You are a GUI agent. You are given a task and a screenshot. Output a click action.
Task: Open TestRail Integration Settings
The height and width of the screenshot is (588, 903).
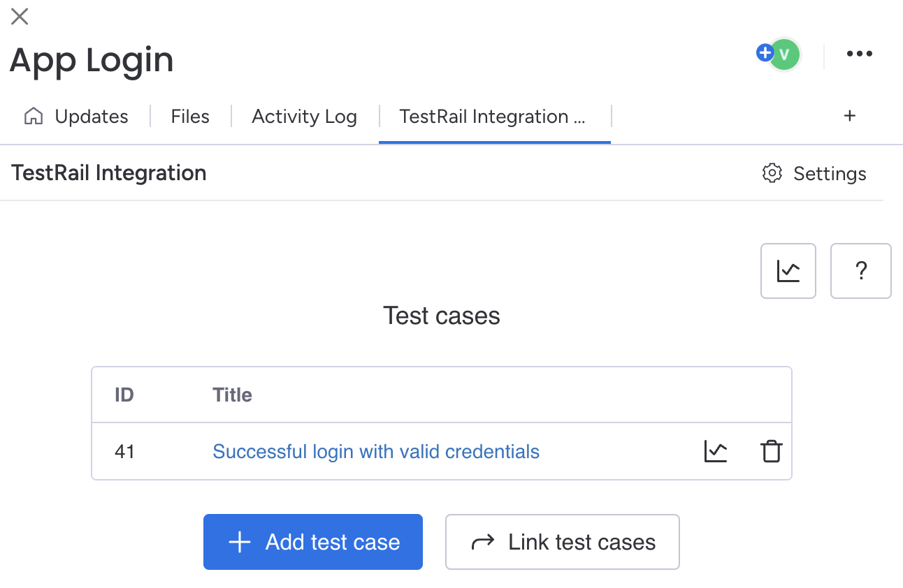point(814,173)
